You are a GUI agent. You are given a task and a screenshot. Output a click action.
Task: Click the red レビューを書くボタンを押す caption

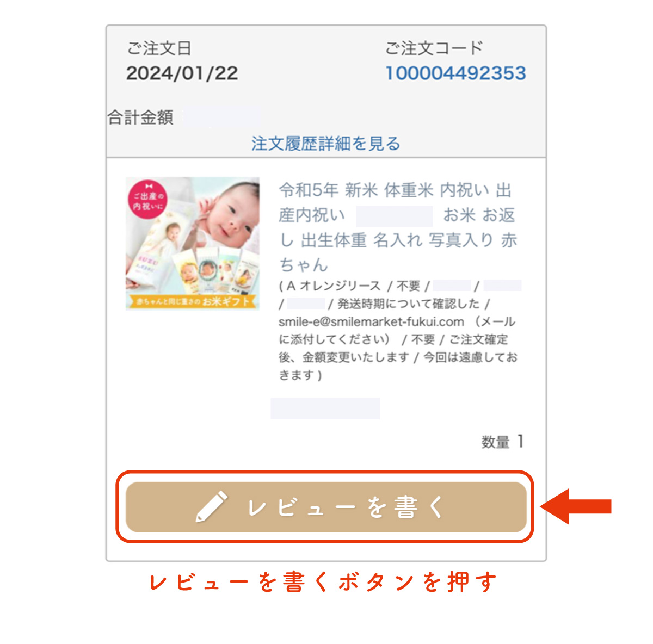point(323,582)
